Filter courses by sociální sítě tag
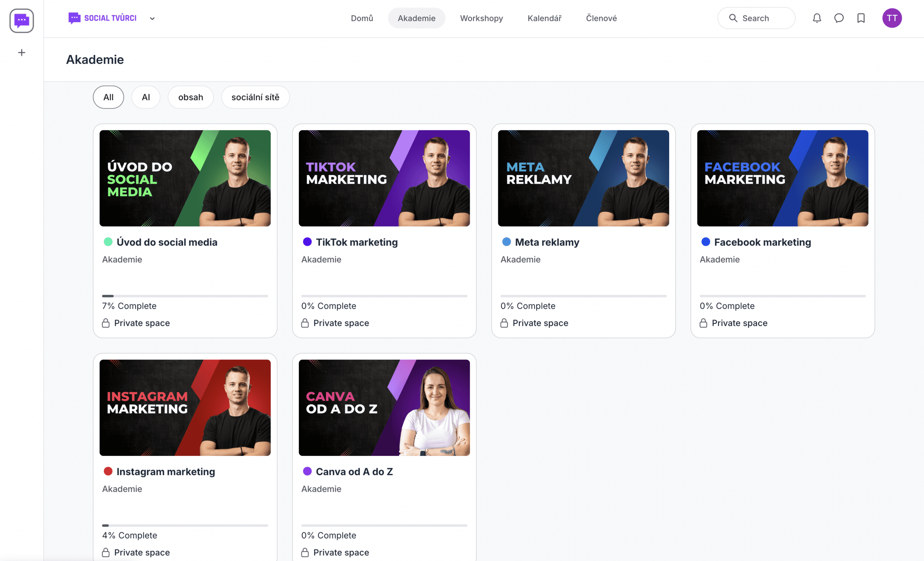The image size is (924, 561). click(256, 97)
